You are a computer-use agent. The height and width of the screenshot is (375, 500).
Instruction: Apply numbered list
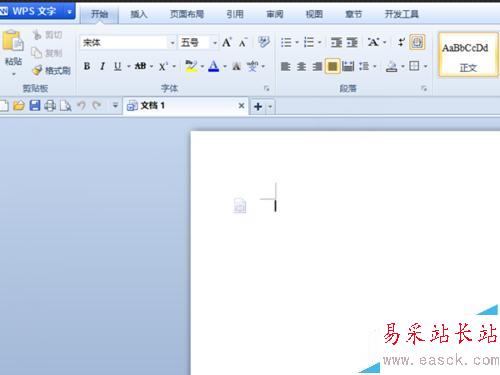(309, 42)
